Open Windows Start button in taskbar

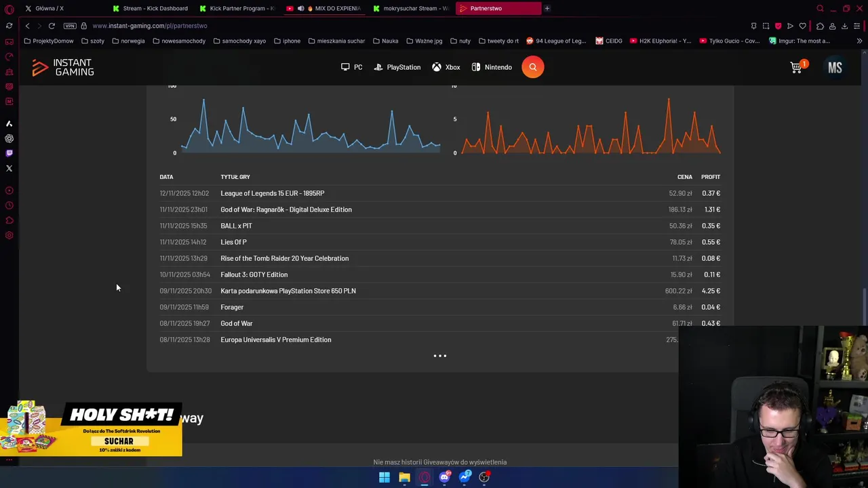(384, 477)
